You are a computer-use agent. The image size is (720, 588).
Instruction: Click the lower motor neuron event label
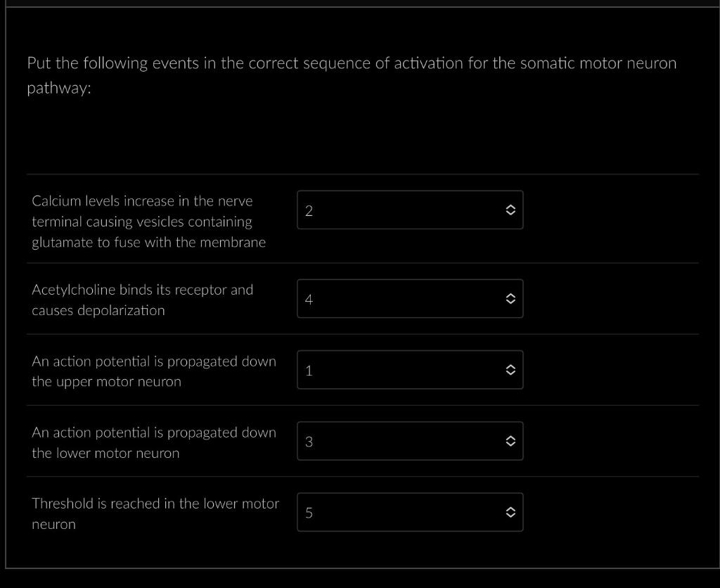[153, 442]
